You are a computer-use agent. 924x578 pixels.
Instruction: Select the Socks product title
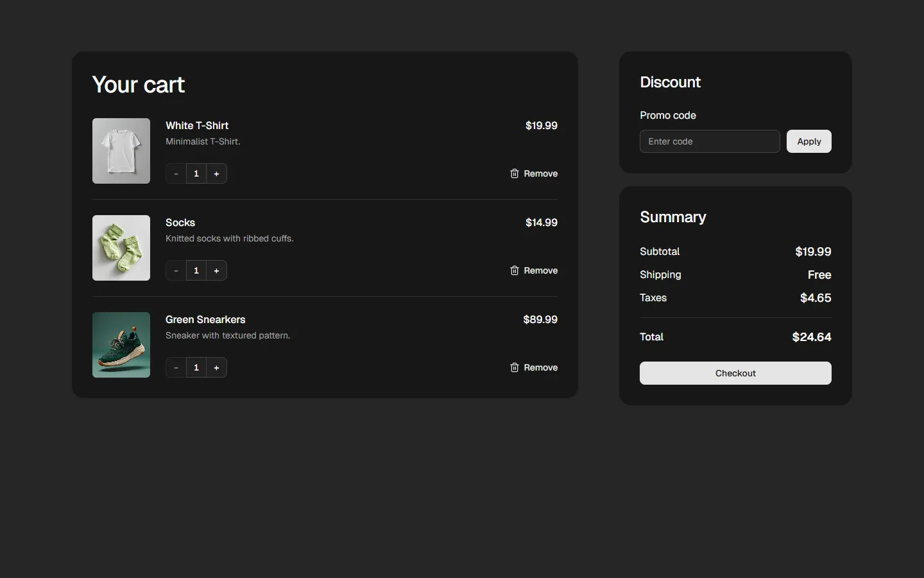[180, 222]
